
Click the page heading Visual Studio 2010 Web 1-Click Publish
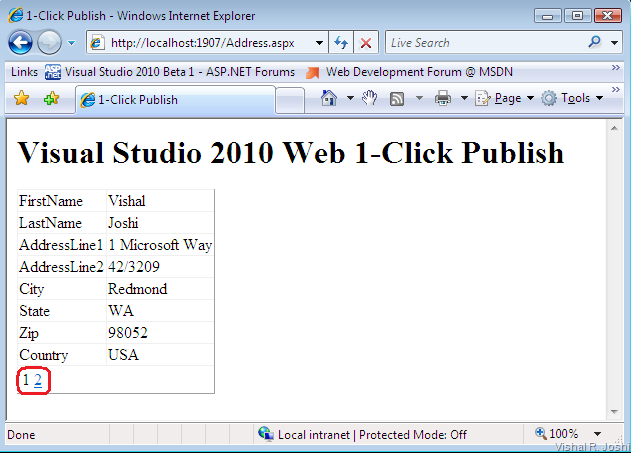[x=290, y=153]
